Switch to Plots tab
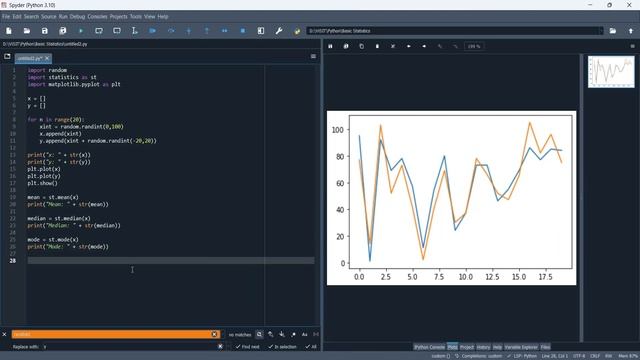 point(452,347)
